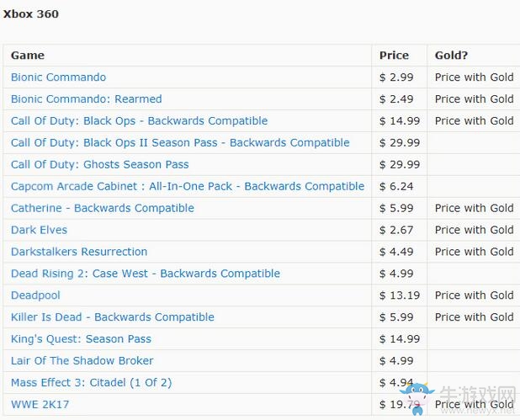Select Black Ops II Season Pass link

coord(180,143)
